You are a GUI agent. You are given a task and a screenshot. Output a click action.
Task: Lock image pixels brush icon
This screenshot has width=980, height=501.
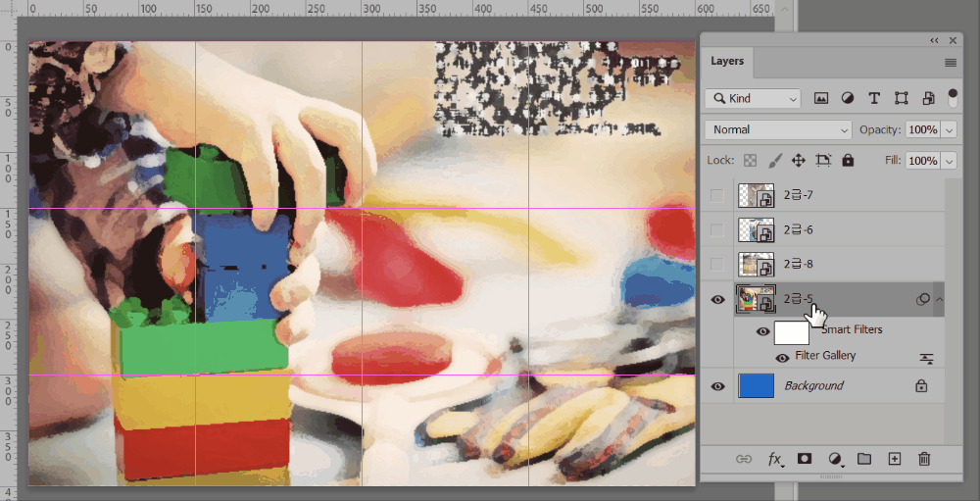point(774,161)
